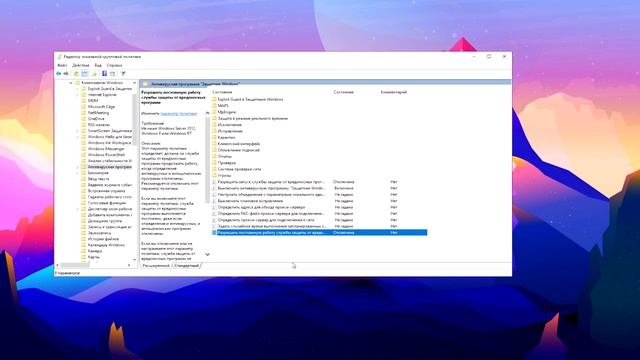The width and height of the screenshot is (640, 360).
Task: Select policy 'Определить PAC-файл прокси-сервера'
Action: (x=320, y=213)
